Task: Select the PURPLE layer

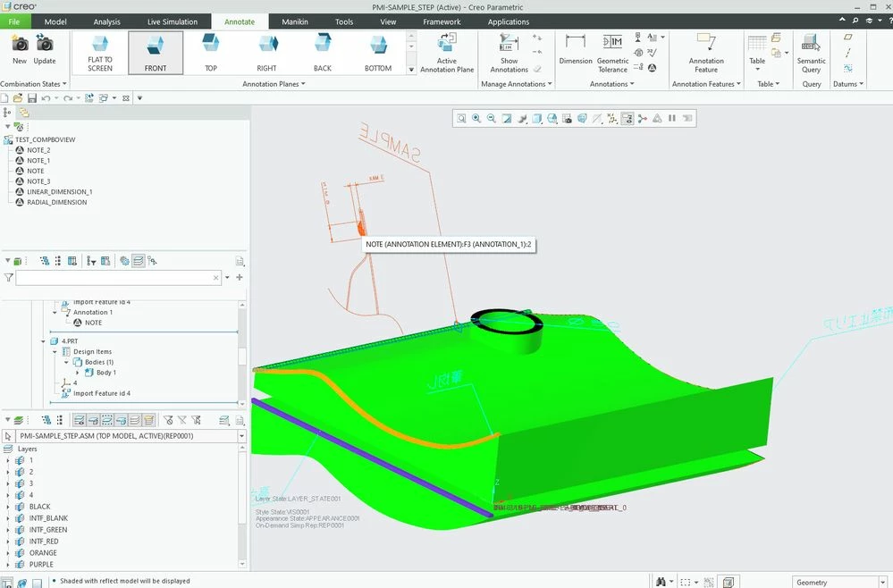Action: point(41,564)
